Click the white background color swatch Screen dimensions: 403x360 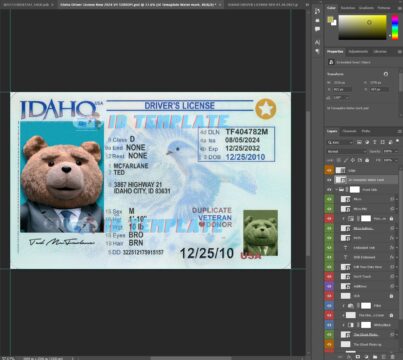pos(334,23)
